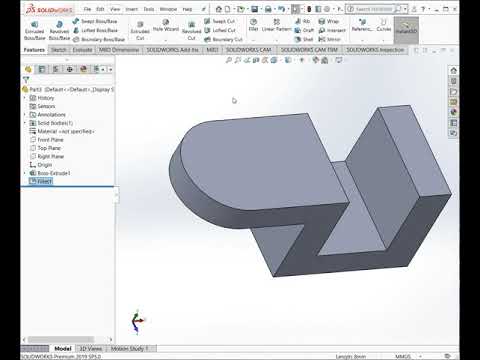Open the Linear Pattern tool
The height and width of the screenshot is (360, 480).
coord(276,25)
